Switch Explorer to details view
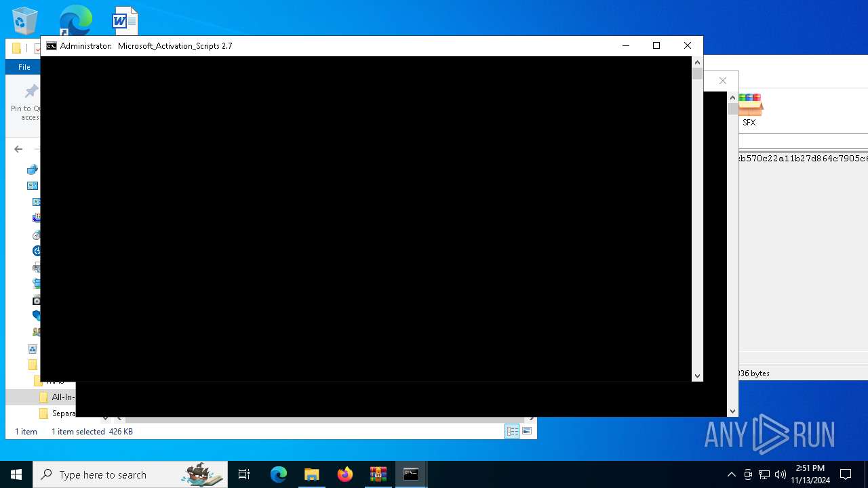The width and height of the screenshot is (868, 488). click(512, 431)
